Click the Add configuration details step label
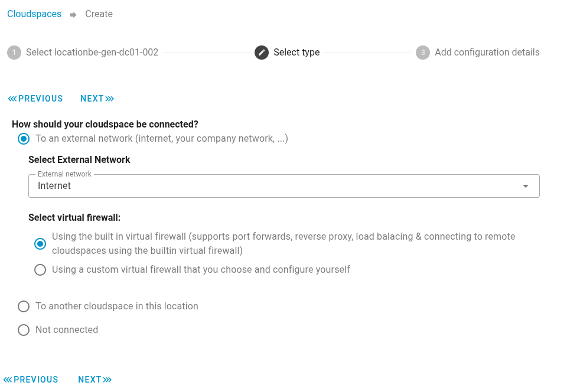The height and width of the screenshot is (392, 567). point(487,53)
